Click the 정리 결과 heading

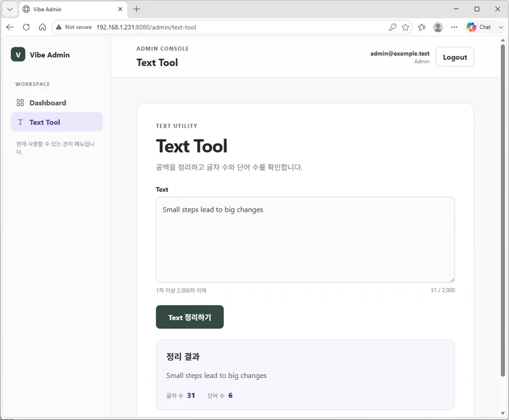pyautogui.click(x=183, y=357)
